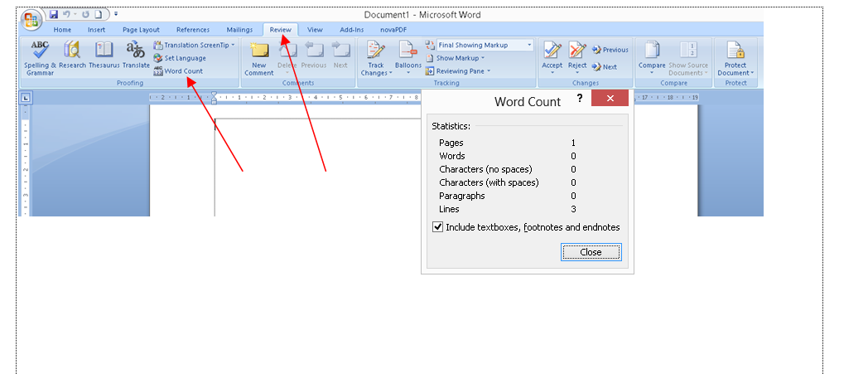Expand the Translation ScreenTip dropdown
Viewport: 868px width, 374px height.
233,46
